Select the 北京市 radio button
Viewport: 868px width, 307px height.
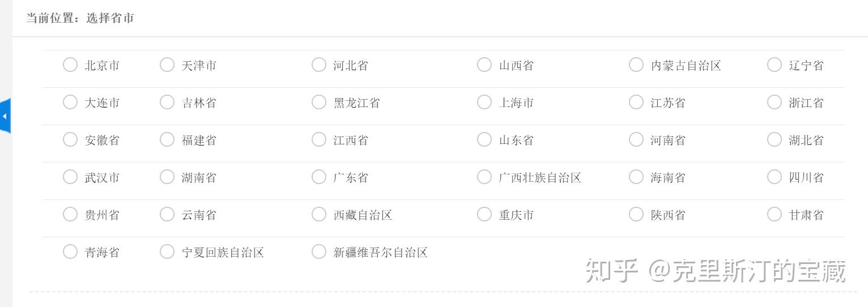[70, 65]
